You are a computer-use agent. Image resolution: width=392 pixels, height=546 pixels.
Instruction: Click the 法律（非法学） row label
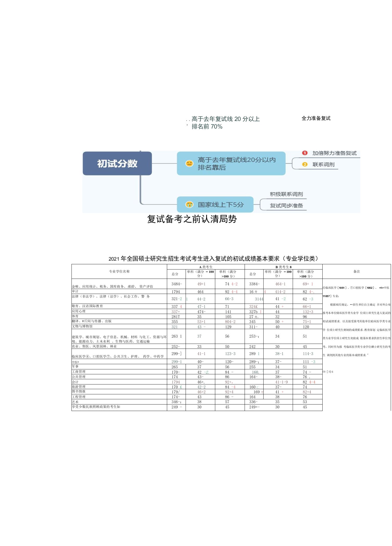point(111,296)
